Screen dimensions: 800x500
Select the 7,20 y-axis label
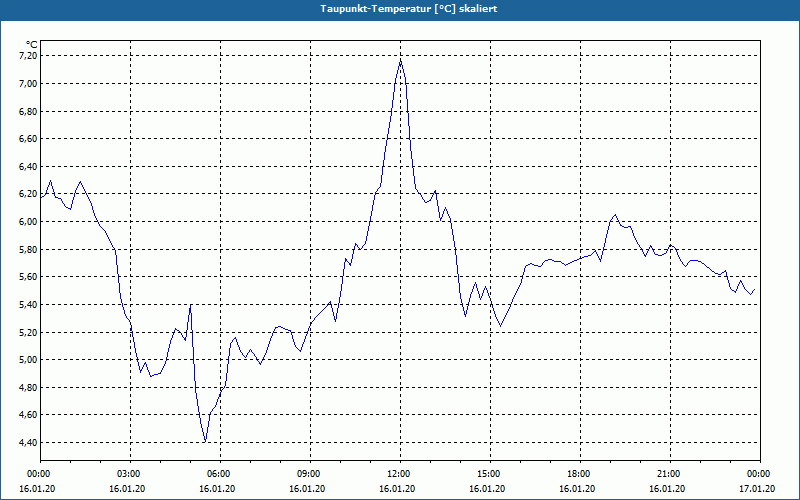[x=28, y=56]
